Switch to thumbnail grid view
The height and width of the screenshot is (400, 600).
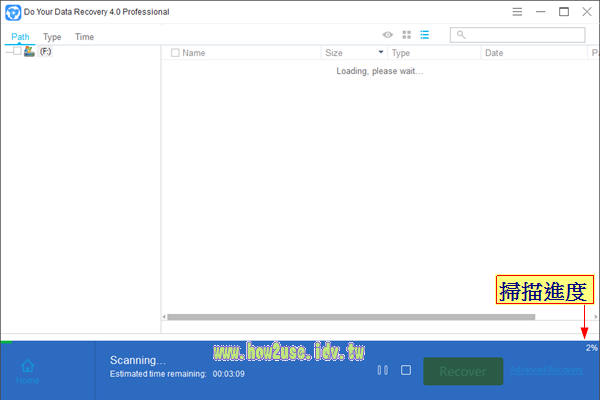[x=406, y=35]
